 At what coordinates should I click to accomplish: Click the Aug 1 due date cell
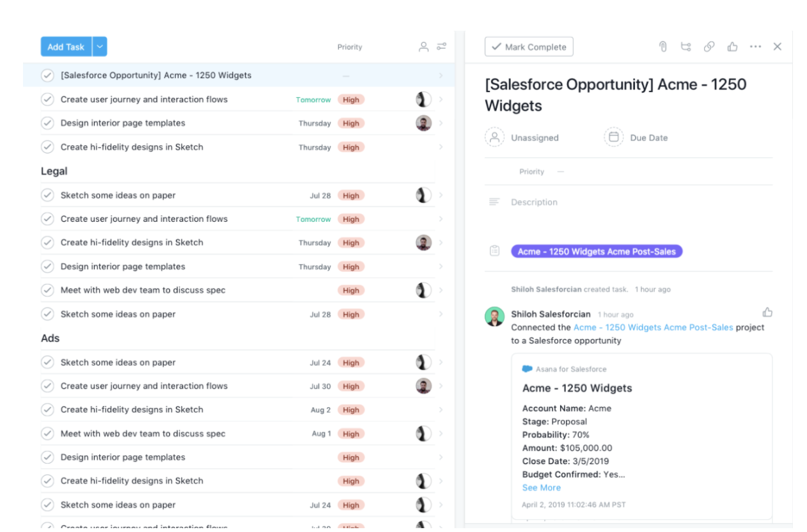coord(322,434)
